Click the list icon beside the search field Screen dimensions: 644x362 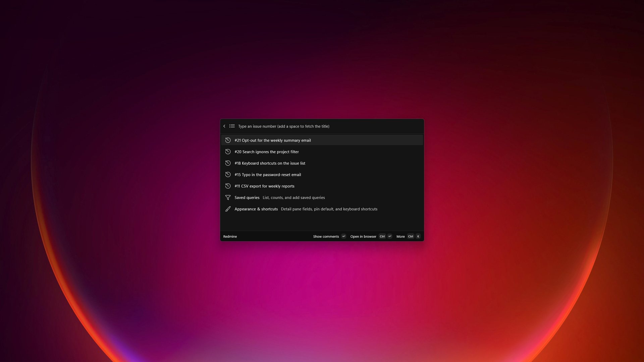pos(232,126)
